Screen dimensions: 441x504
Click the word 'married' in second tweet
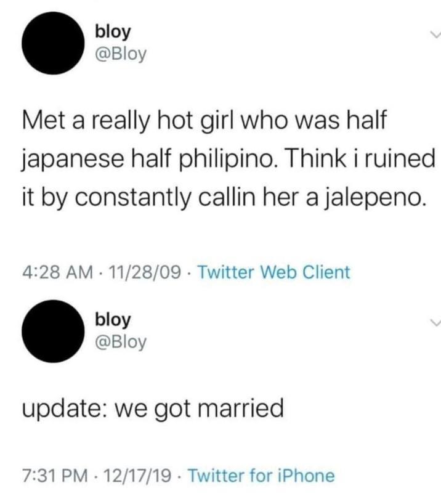[240, 407]
